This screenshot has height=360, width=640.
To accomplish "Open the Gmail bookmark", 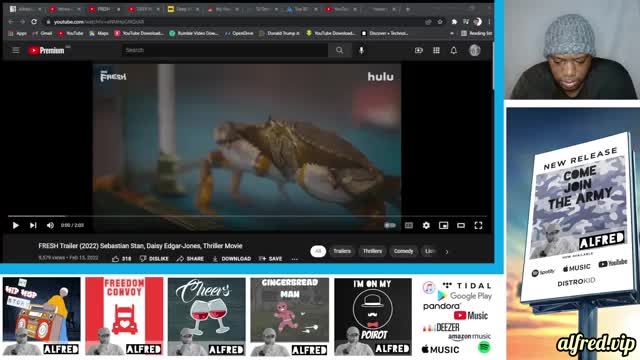I will point(42,33).
